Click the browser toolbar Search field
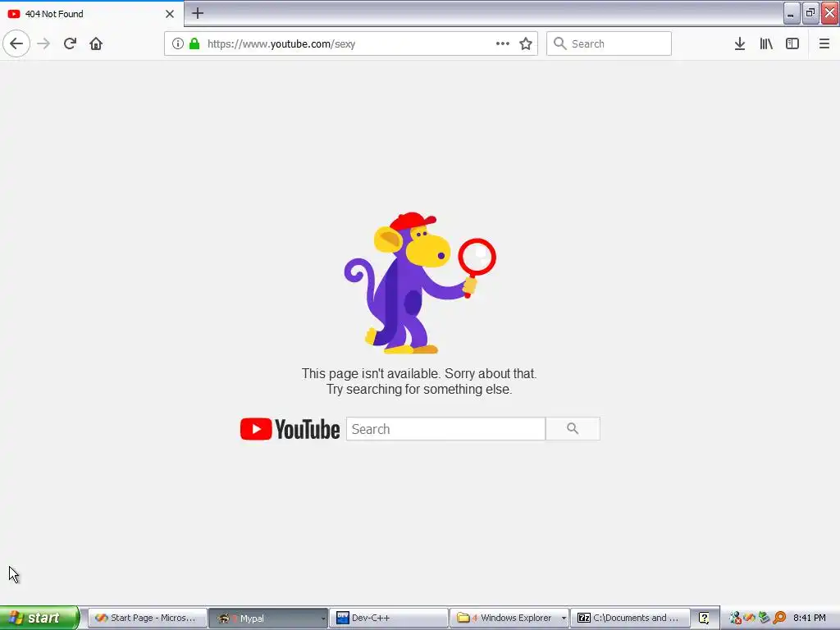Image resolution: width=840 pixels, height=630 pixels. click(609, 43)
